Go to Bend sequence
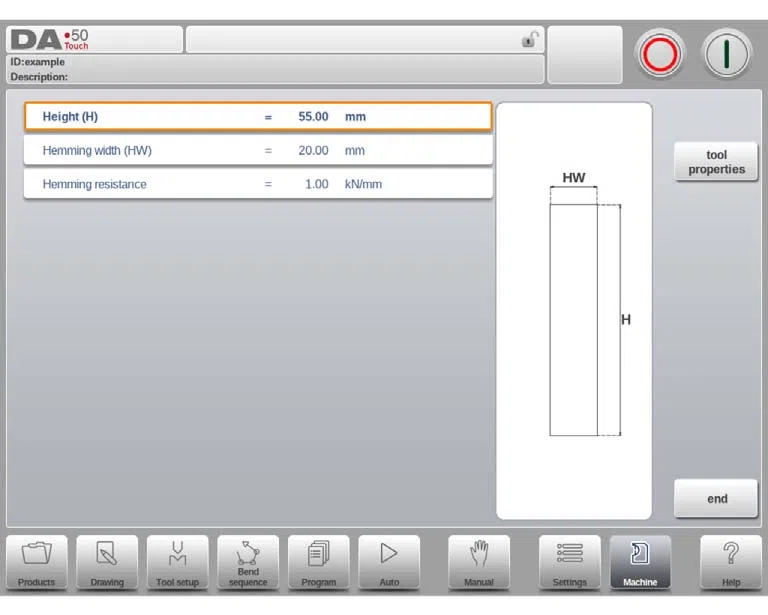This screenshot has height=615, width=768. point(248,562)
